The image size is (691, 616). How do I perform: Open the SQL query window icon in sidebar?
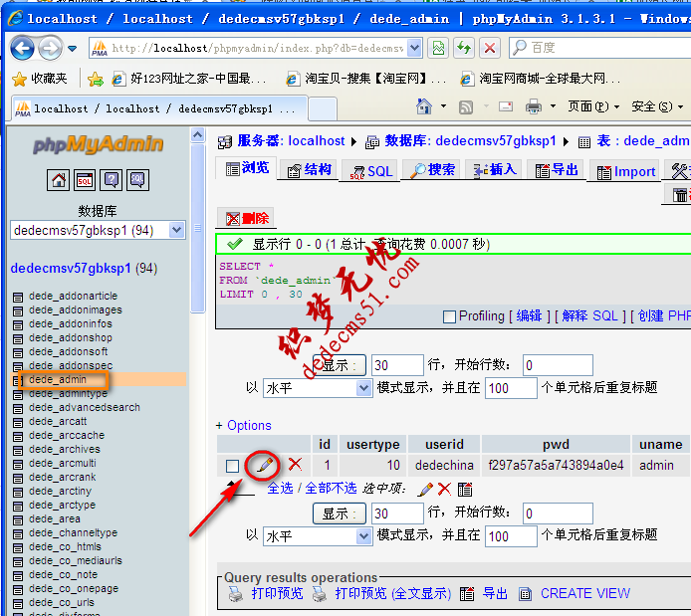click(85, 180)
